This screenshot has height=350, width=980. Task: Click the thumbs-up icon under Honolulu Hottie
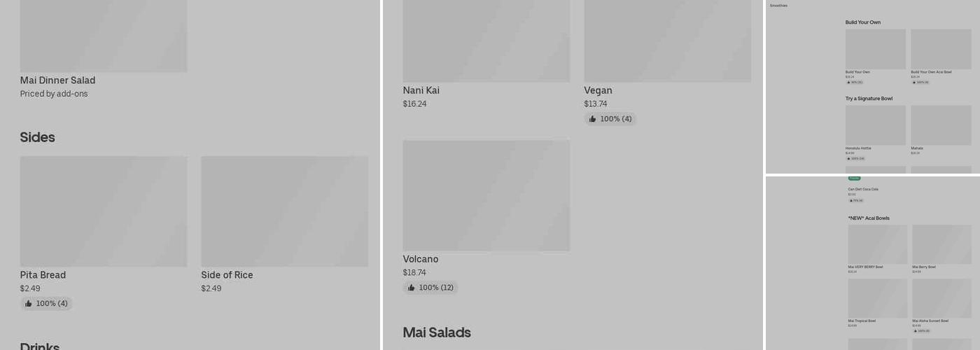[848, 159]
